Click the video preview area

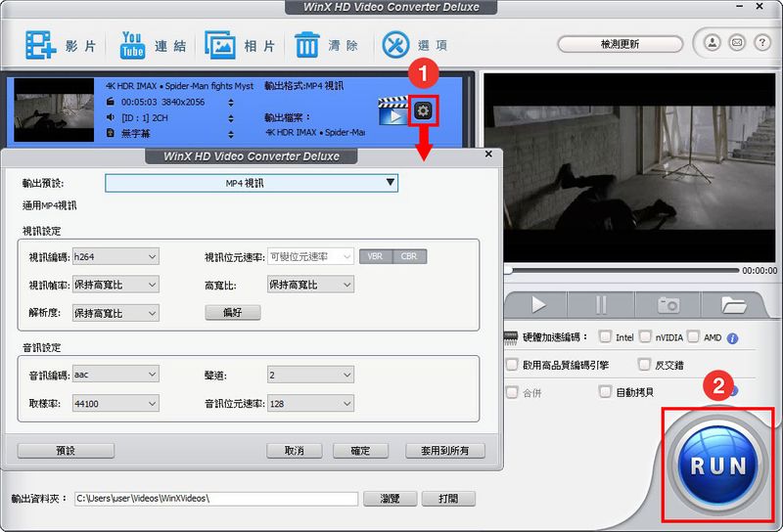[x=630, y=166]
